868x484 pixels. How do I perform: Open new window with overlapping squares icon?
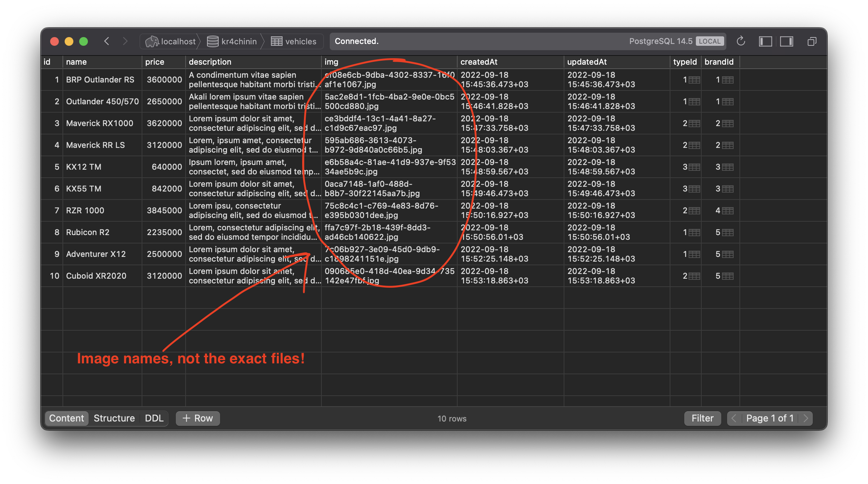coord(812,41)
